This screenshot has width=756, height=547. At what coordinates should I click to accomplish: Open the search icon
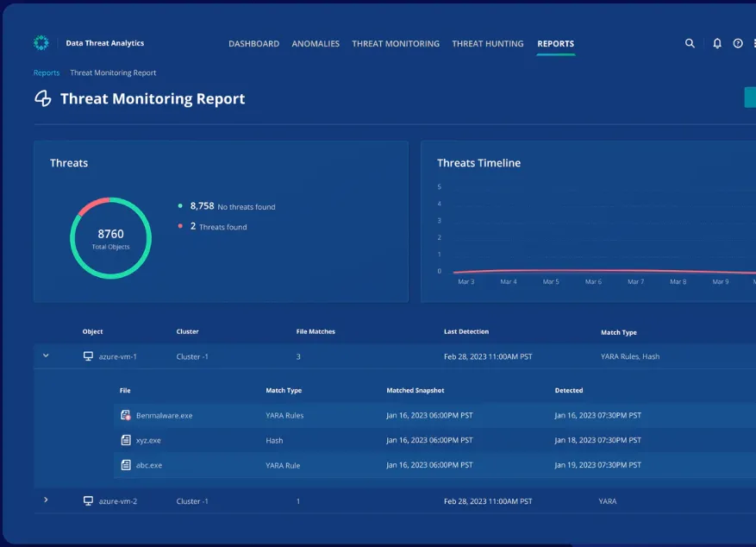point(690,43)
